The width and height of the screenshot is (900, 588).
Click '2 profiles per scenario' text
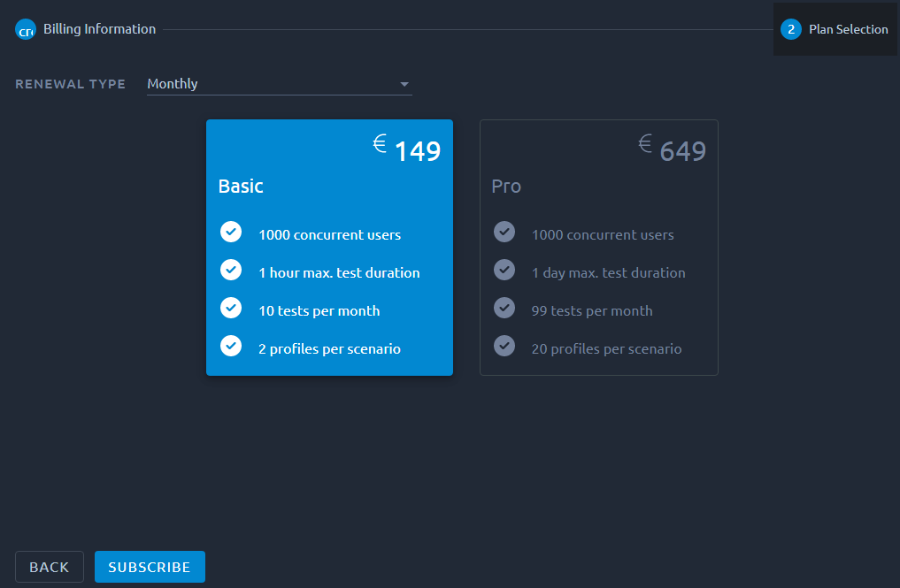click(329, 348)
